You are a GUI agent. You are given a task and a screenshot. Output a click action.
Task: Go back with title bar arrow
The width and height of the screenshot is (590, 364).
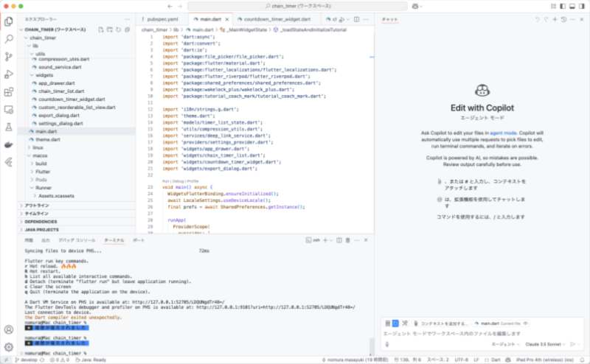(x=170, y=6)
